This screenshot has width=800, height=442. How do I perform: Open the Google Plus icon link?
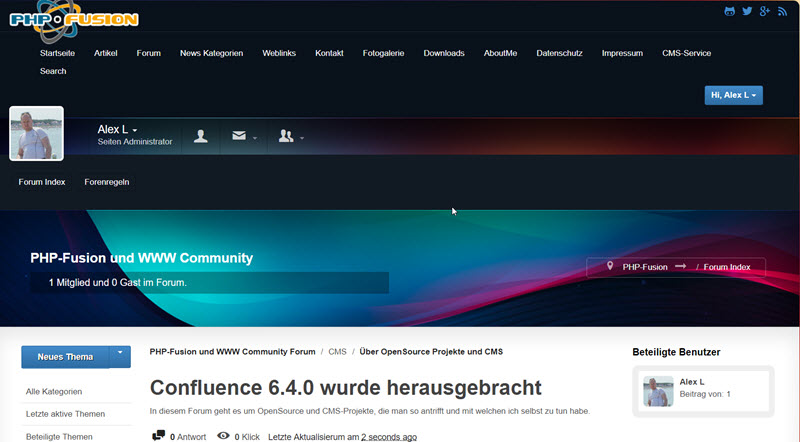[x=764, y=11]
